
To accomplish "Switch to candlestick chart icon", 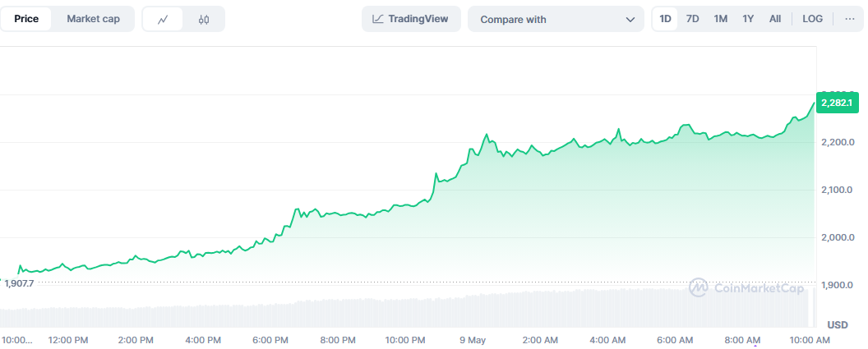I will pyautogui.click(x=204, y=19).
